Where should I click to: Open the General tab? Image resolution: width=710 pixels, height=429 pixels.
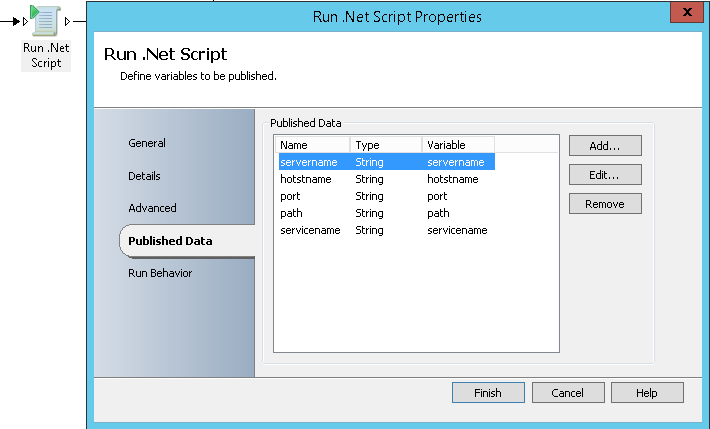point(147,143)
